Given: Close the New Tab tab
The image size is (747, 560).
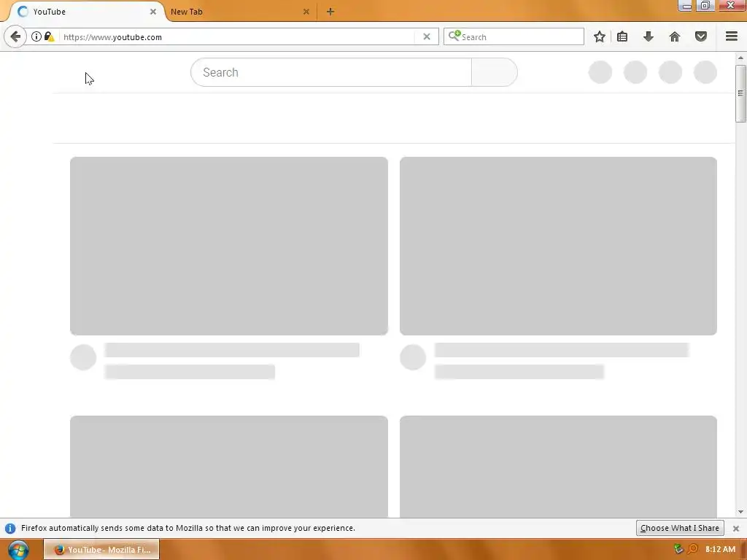Looking at the screenshot, I should click(x=306, y=12).
